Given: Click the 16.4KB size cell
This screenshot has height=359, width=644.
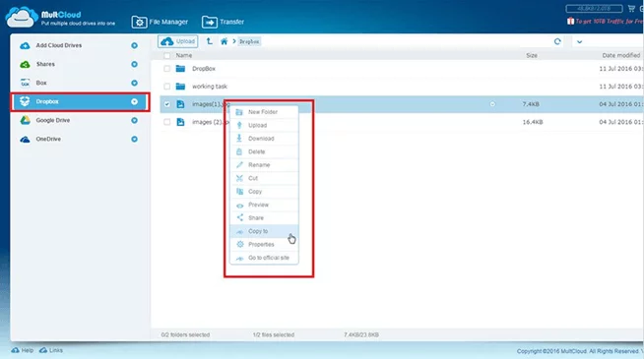Looking at the screenshot, I should click(533, 122).
